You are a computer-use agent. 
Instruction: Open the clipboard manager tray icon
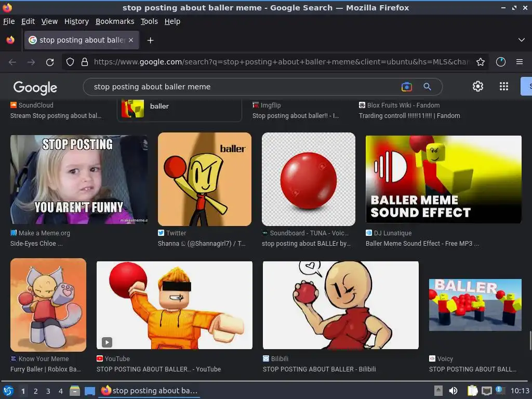tap(472, 391)
